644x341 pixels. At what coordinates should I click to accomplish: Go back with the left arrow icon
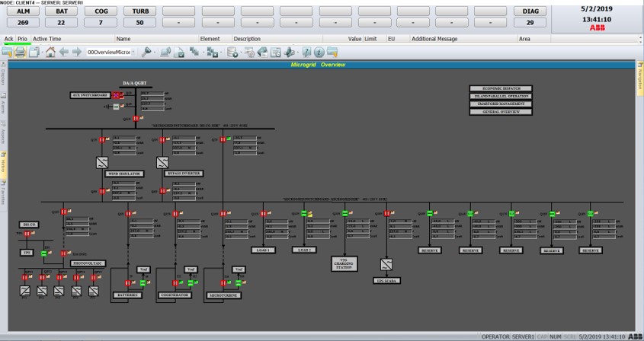(64, 53)
